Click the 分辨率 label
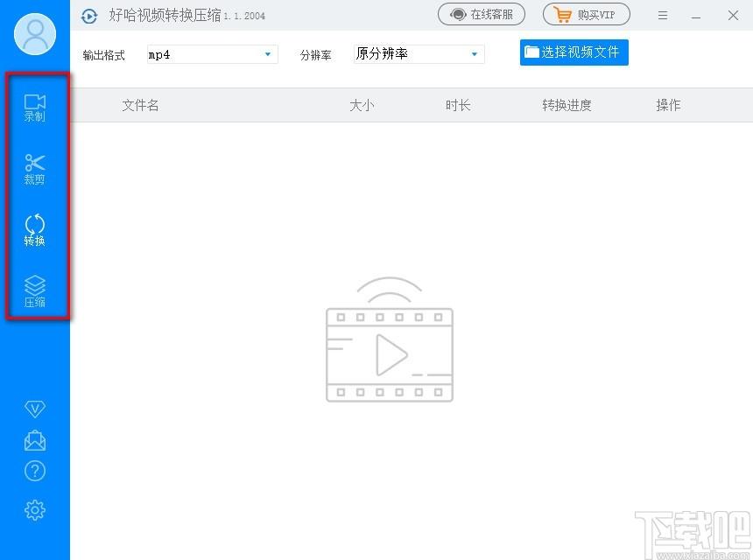This screenshot has height=560, width=753. tap(315, 55)
